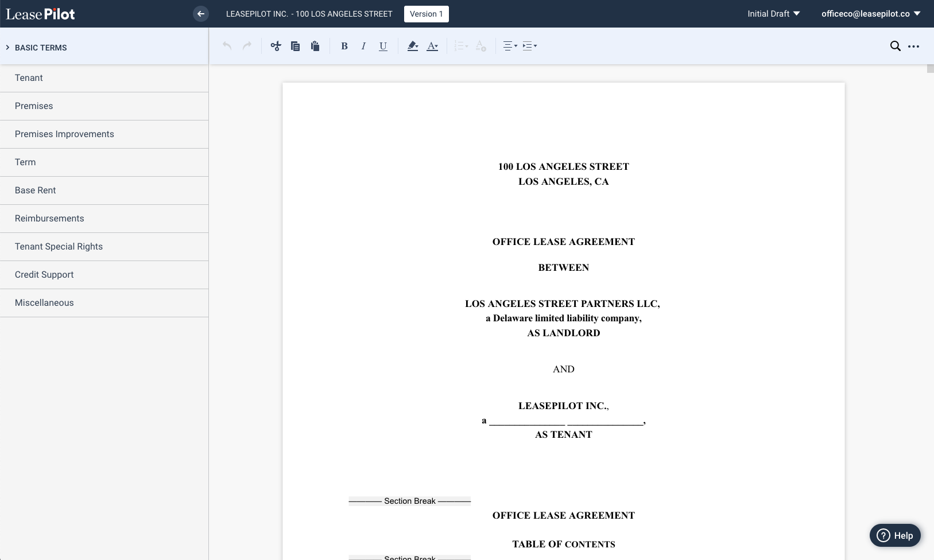The height and width of the screenshot is (560, 934).
Task: Toggle underline formatting
Action: tap(382, 46)
